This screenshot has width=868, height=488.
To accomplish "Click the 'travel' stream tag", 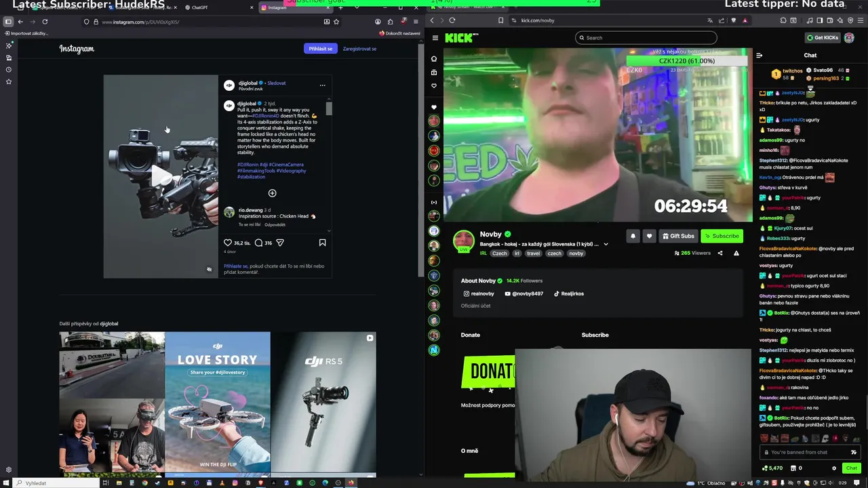I will pos(533,253).
